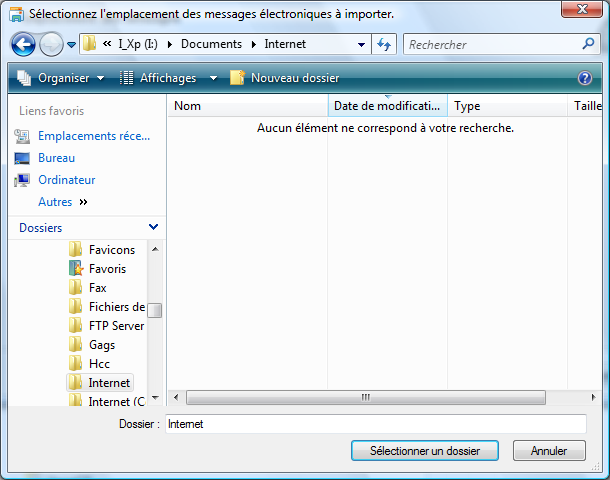Select the highlighted Internet folder in tree
Screen dimensions: 610x480
click(100, 383)
